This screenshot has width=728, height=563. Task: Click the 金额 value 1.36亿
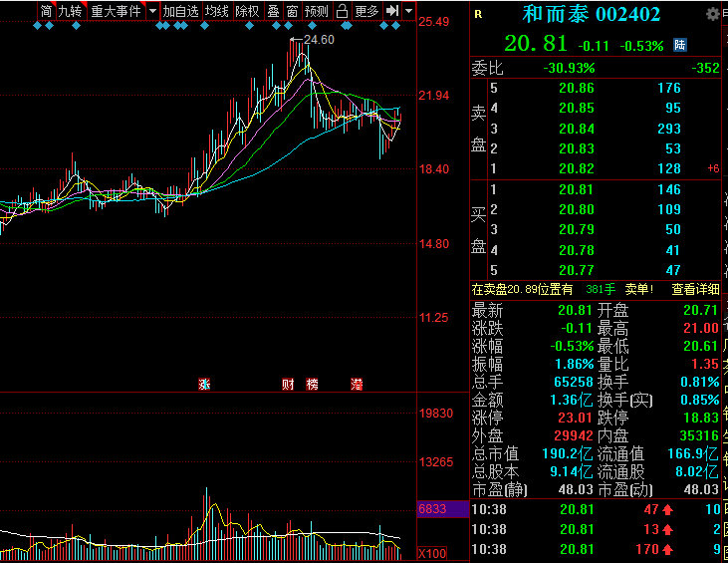pyautogui.click(x=572, y=400)
